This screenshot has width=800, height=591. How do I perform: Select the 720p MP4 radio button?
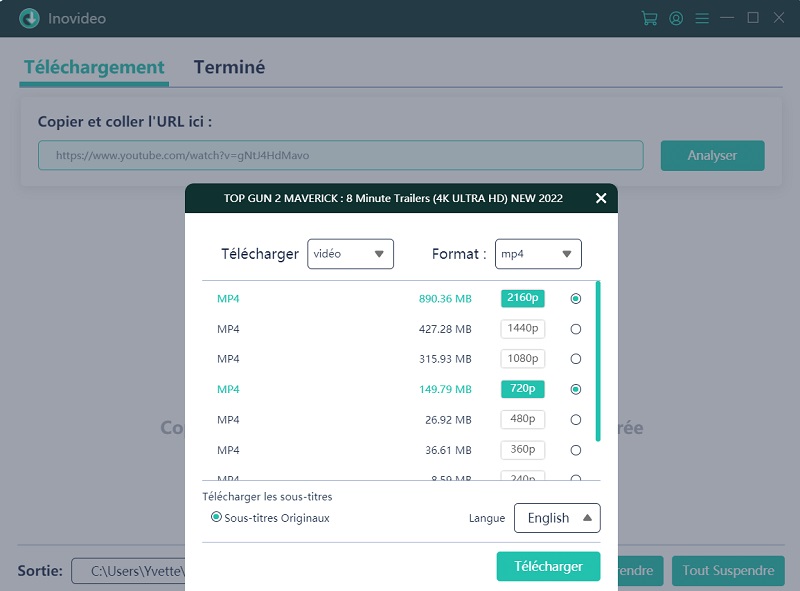point(576,389)
